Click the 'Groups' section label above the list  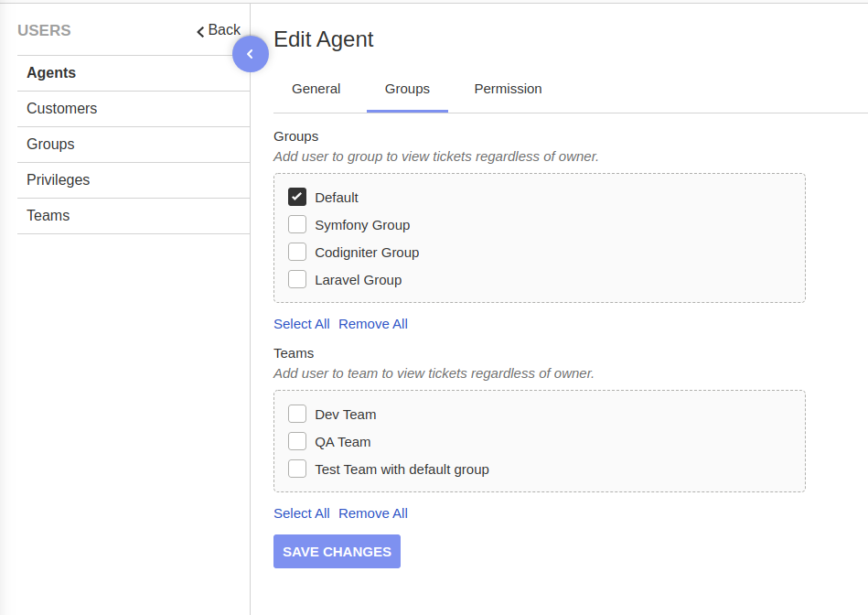pos(296,137)
